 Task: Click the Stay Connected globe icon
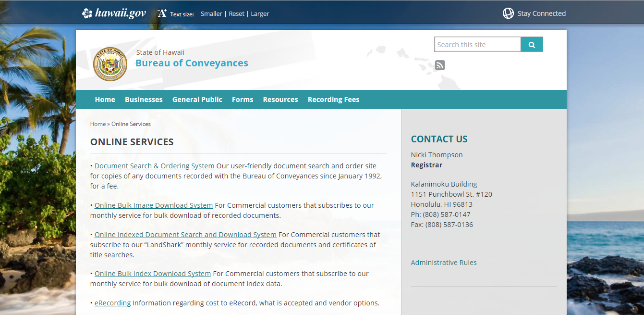point(508,13)
